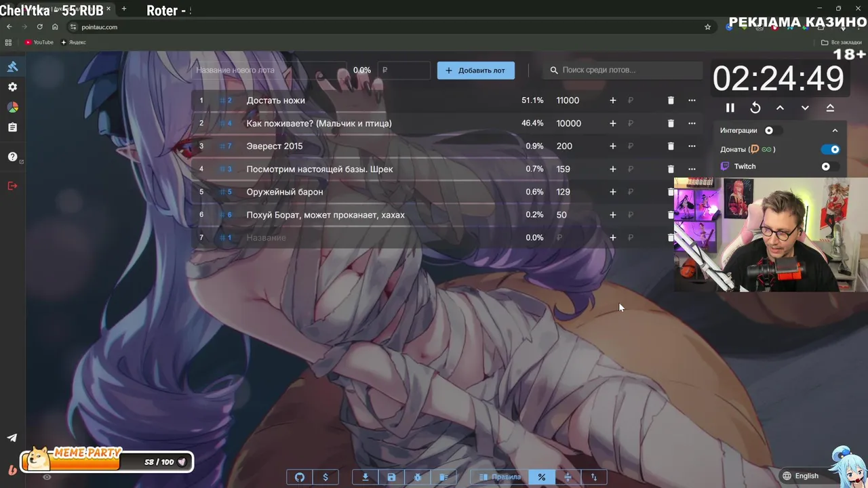Screen dimensions: 868x488
Task: Focus the new lot price ₽ field
Action: click(404, 70)
